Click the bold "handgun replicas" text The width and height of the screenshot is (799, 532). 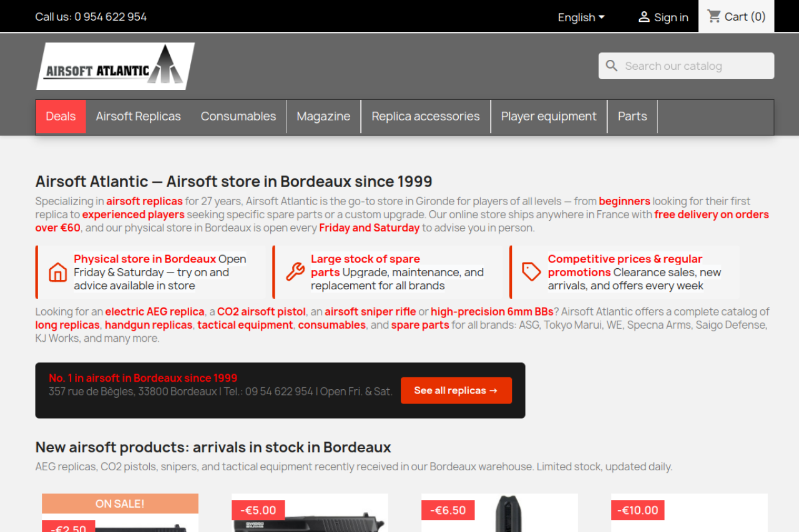point(149,325)
